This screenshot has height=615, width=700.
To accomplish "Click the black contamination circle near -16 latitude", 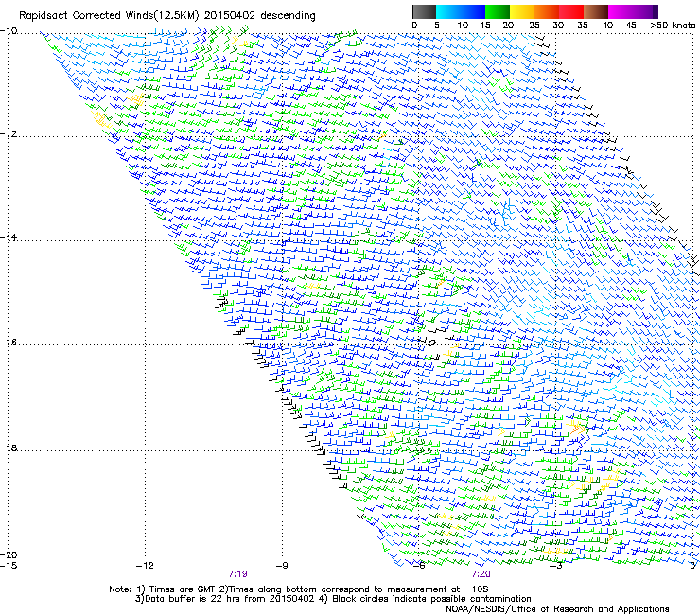I will tap(431, 343).
